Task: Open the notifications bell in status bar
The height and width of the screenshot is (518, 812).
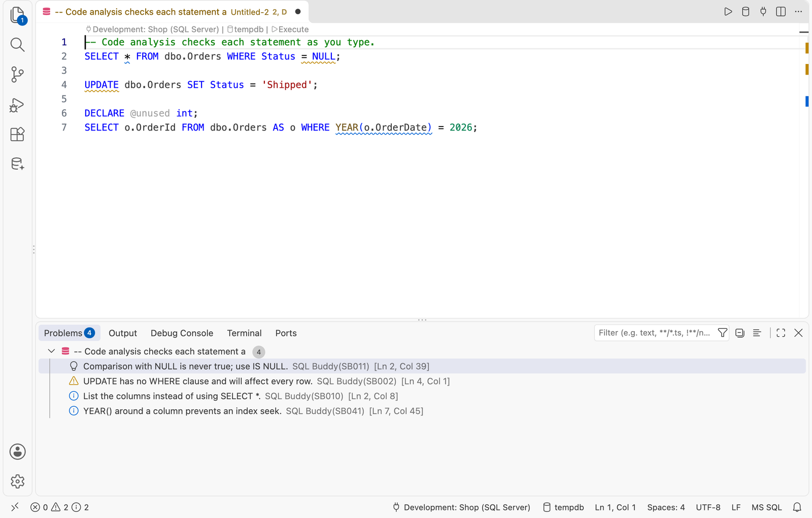Action: (x=797, y=507)
